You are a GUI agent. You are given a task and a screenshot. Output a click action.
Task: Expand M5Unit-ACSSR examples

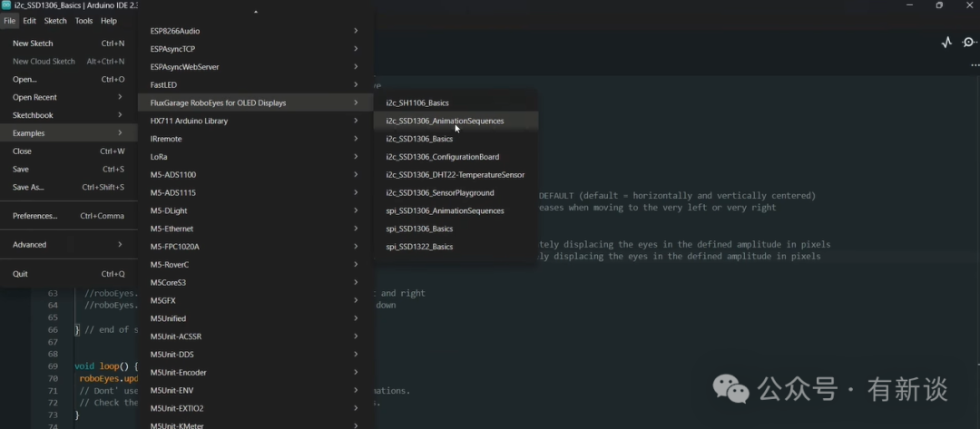(x=256, y=336)
